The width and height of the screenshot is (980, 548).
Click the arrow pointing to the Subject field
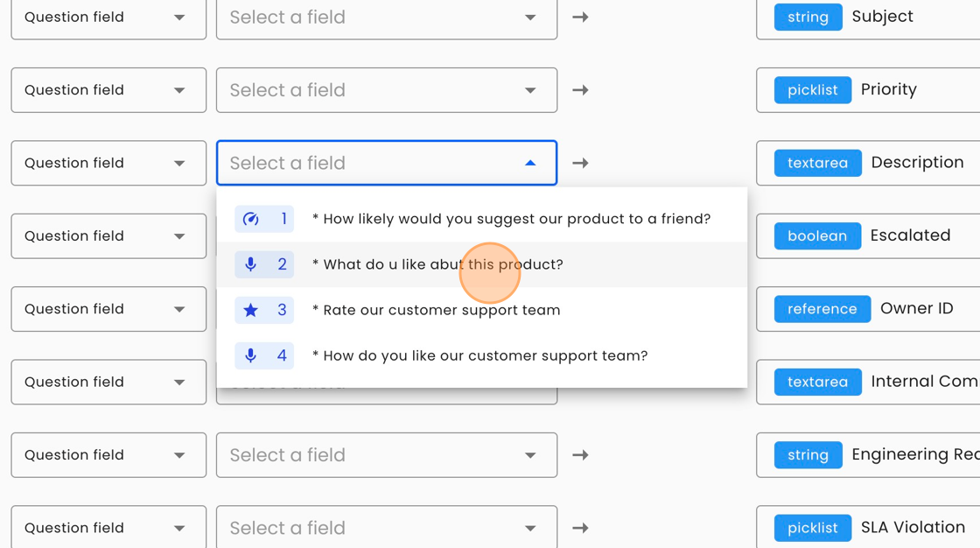[580, 17]
